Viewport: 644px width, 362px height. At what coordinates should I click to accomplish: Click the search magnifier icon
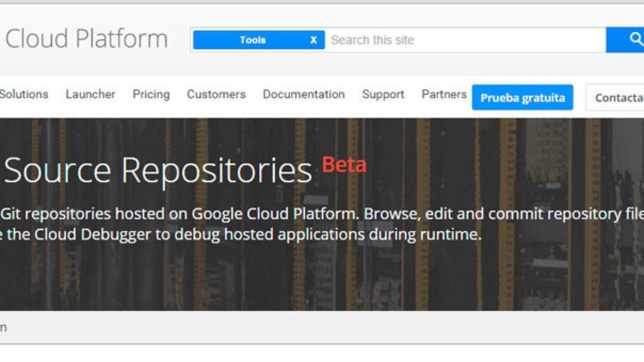tap(634, 39)
